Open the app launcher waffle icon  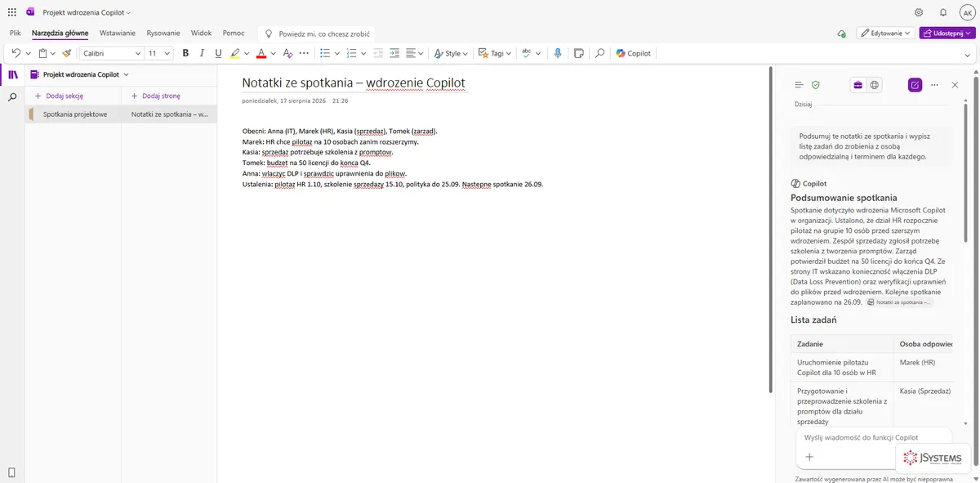[x=11, y=12]
